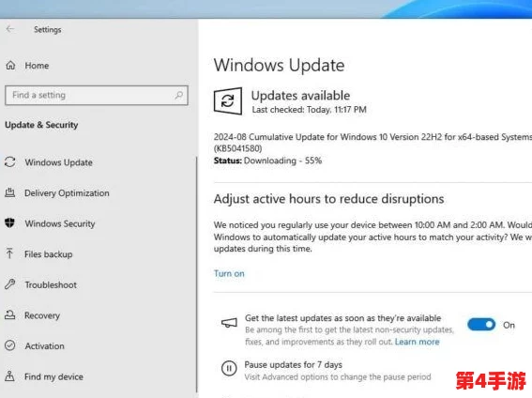Focus the Find a setting search field
Image resolution: width=532 pixels, height=398 pixels.
click(x=97, y=95)
